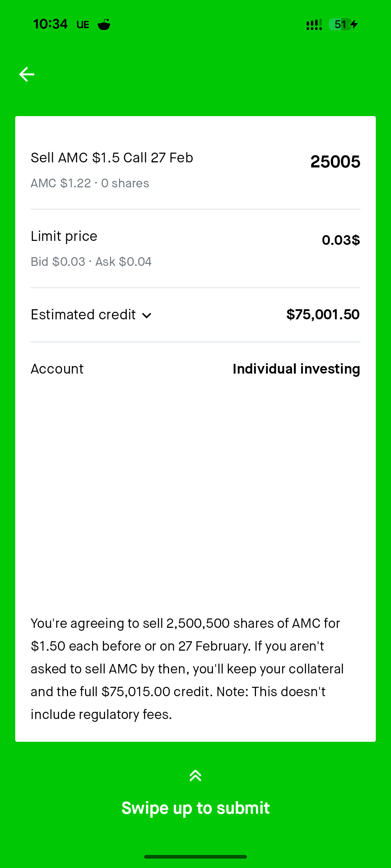The height and width of the screenshot is (868, 391).
Task: Select the Individual investing account value
Action: tap(296, 369)
